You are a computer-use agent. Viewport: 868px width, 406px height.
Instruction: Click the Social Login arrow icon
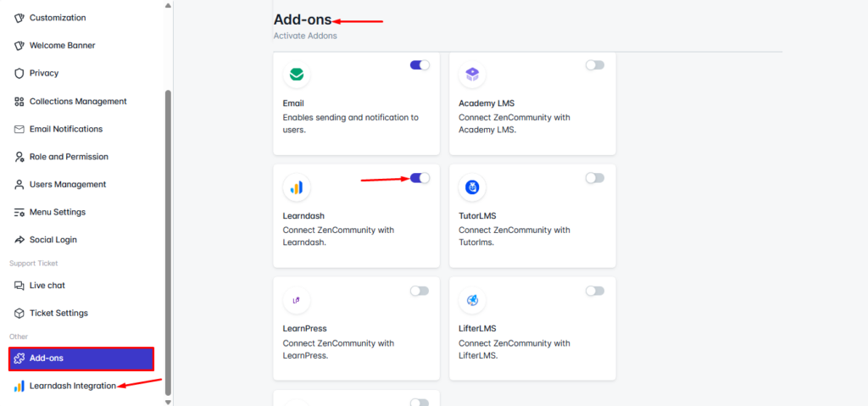point(19,240)
